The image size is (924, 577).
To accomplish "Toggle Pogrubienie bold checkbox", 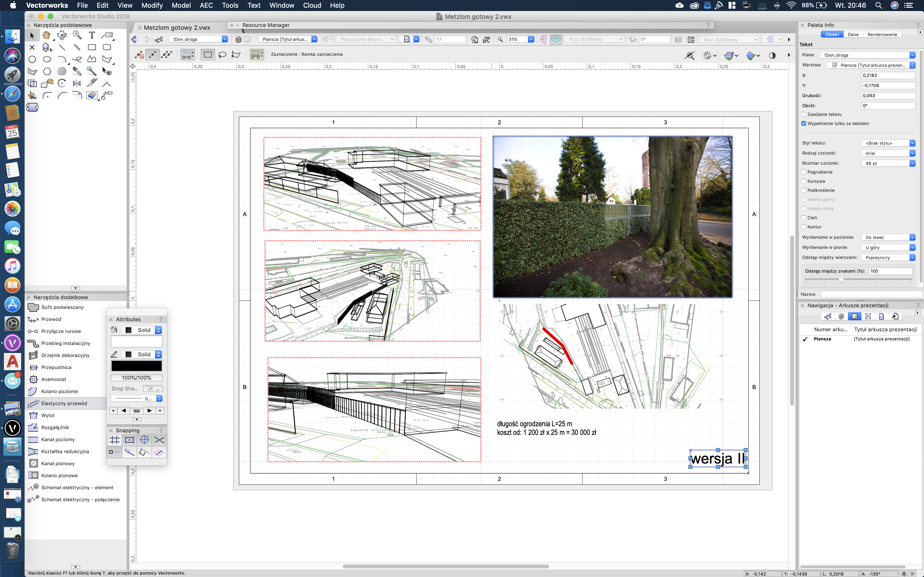I will pos(804,172).
